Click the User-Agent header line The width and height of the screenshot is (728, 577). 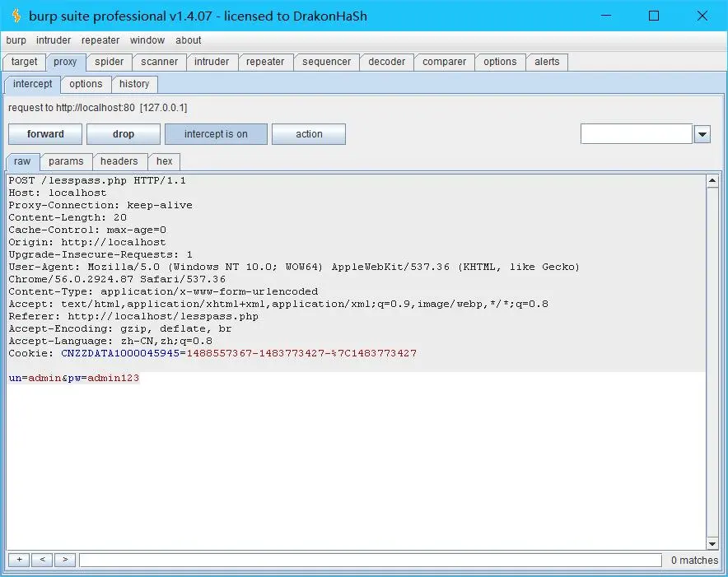(x=294, y=273)
